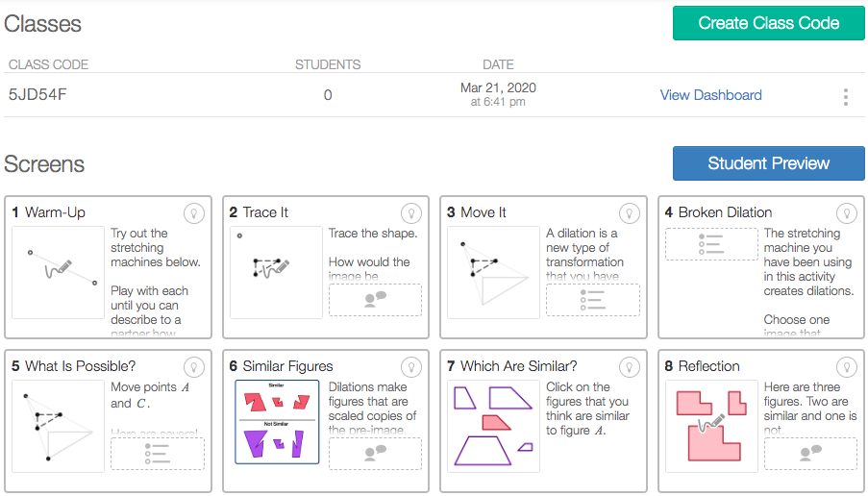Click the lightbulb icon on What Is Possible card
The image size is (868, 496).
click(x=194, y=367)
